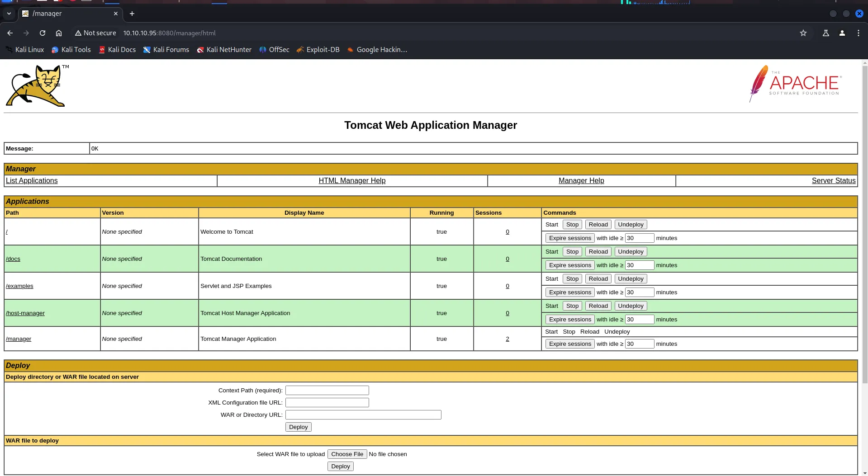The width and height of the screenshot is (868, 476).
Task: Click Deploy under WAR file upload
Action: pos(340,467)
